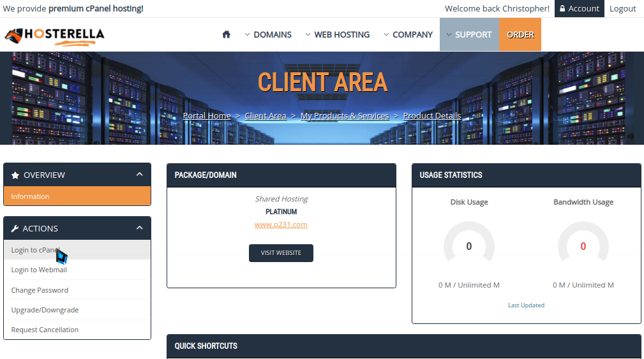Click the lock Account button
The height and width of the screenshot is (359, 644).
[x=579, y=8]
